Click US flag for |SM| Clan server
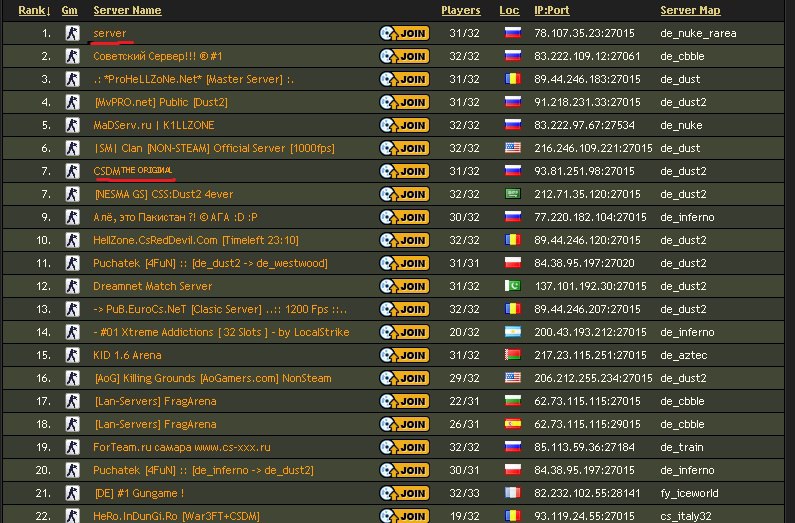Screen dimensions: 795x523 tap(513, 148)
